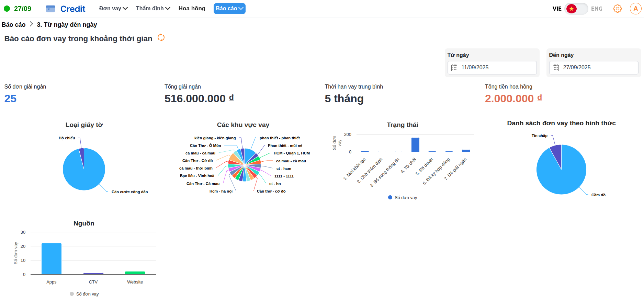
Task: Click the Báo cáo breadcrumb link
Action: pyautogui.click(x=14, y=25)
